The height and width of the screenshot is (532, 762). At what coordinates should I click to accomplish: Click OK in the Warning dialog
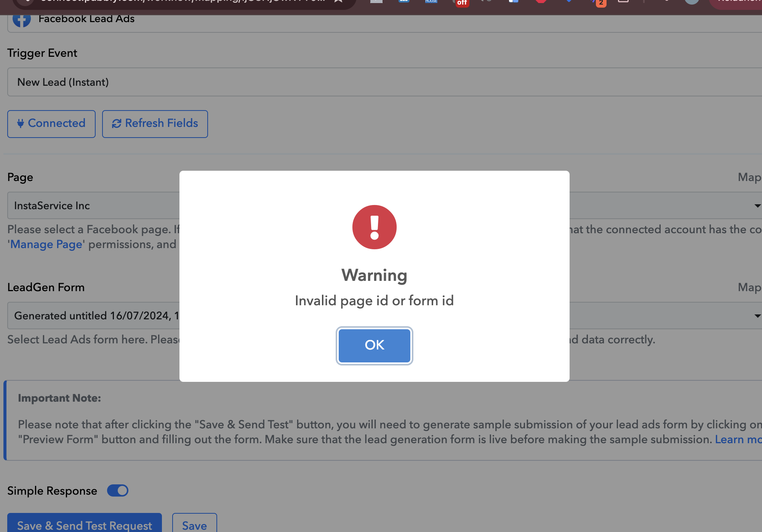[375, 345]
